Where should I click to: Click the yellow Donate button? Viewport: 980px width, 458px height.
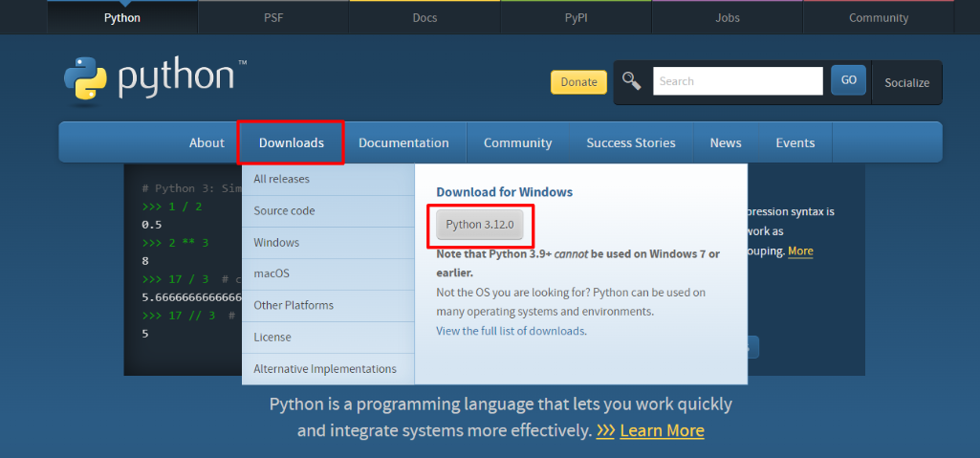coord(578,82)
